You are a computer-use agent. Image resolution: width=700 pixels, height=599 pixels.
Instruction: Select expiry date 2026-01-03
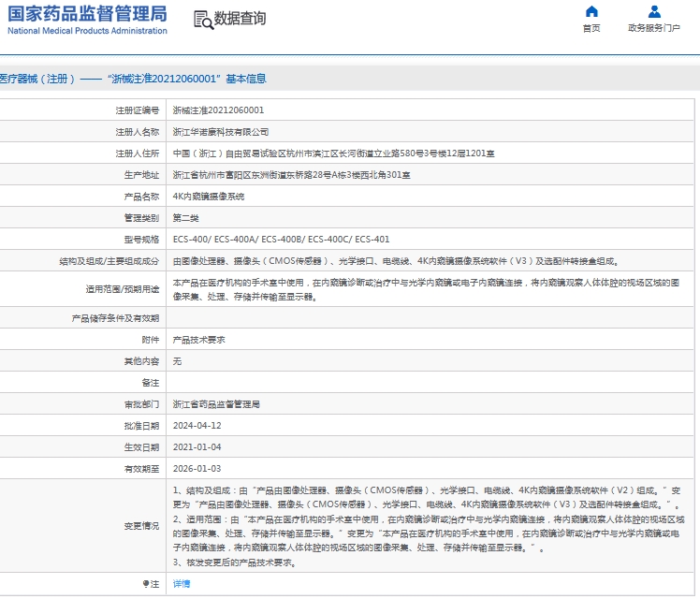tap(197, 469)
